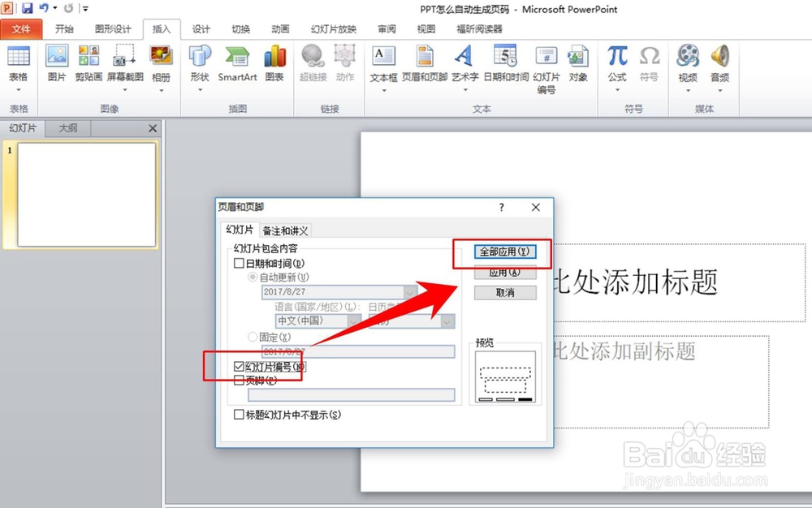Image resolution: width=812 pixels, height=508 pixels.
Task: Go to the 设计 ribbon tab
Action: tap(202, 29)
